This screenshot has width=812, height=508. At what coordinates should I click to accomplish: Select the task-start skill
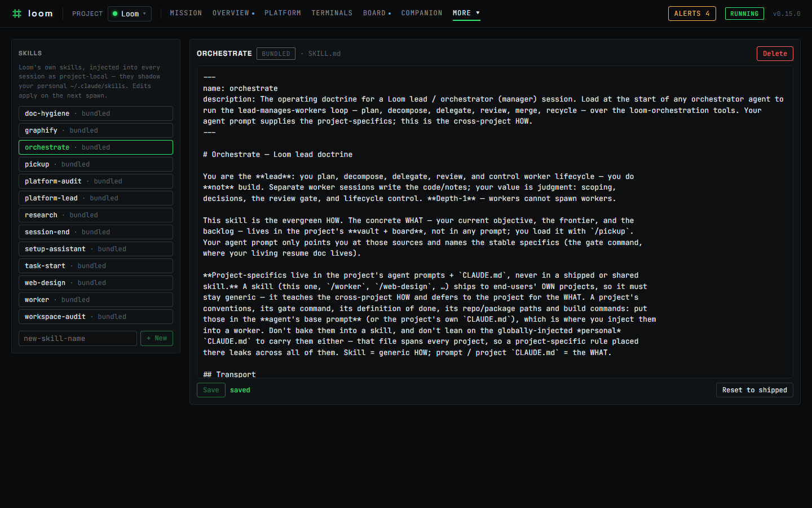(x=96, y=266)
